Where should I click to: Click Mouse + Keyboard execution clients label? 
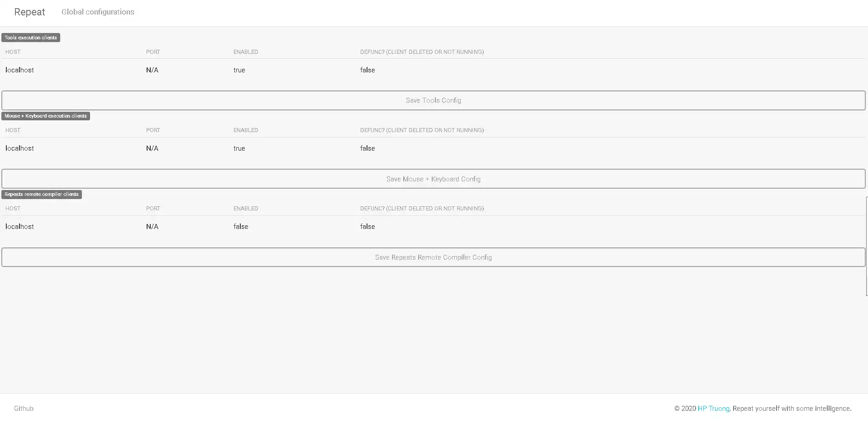pos(46,116)
